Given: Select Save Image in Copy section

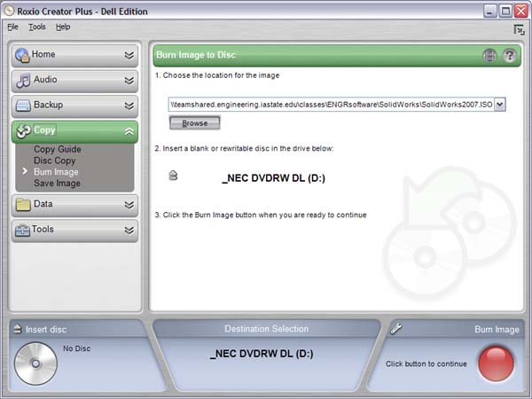Looking at the screenshot, I should (57, 184).
